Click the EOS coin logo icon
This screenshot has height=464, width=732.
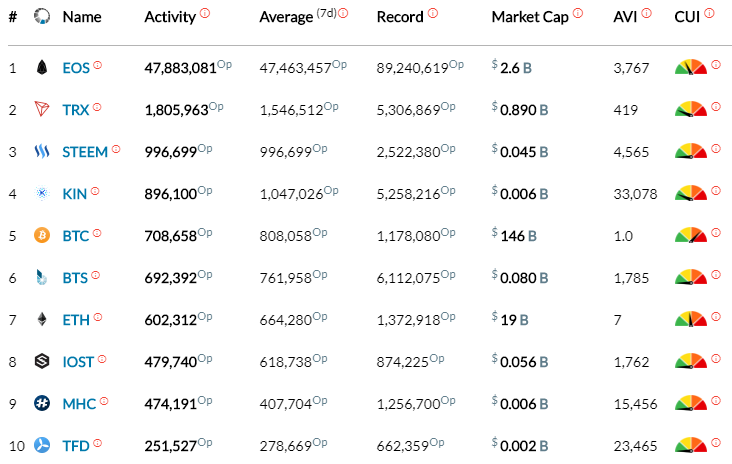[42, 68]
